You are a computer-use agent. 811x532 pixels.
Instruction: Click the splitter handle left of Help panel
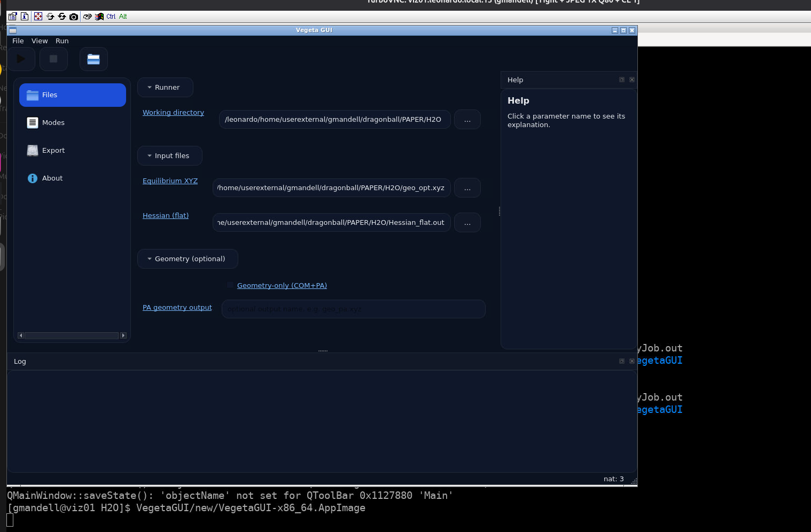click(500, 212)
